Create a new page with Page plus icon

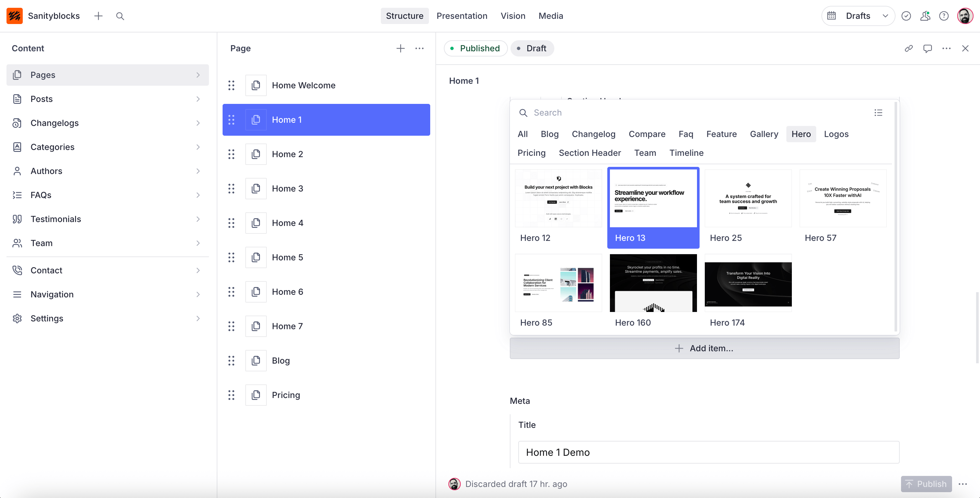(400, 48)
